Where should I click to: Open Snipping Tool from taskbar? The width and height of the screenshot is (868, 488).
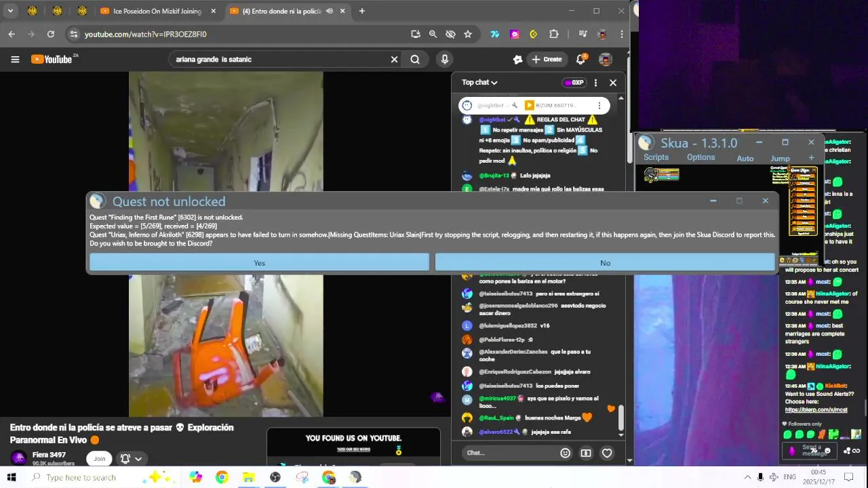pyautogui.click(x=302, y=477)
